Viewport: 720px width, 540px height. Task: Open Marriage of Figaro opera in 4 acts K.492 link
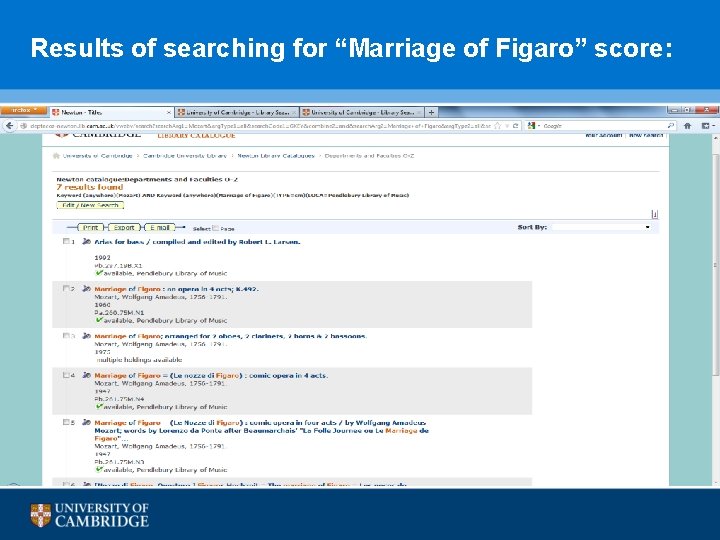176,289
